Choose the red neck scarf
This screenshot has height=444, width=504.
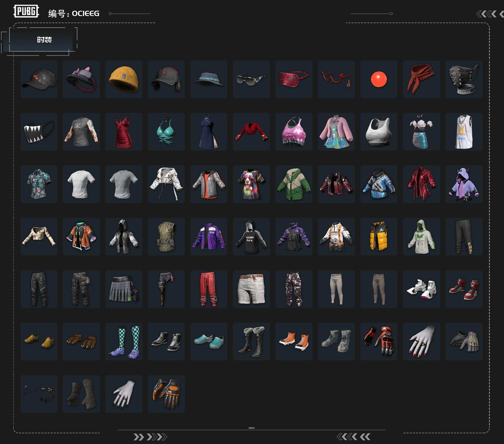pos(421,79)
